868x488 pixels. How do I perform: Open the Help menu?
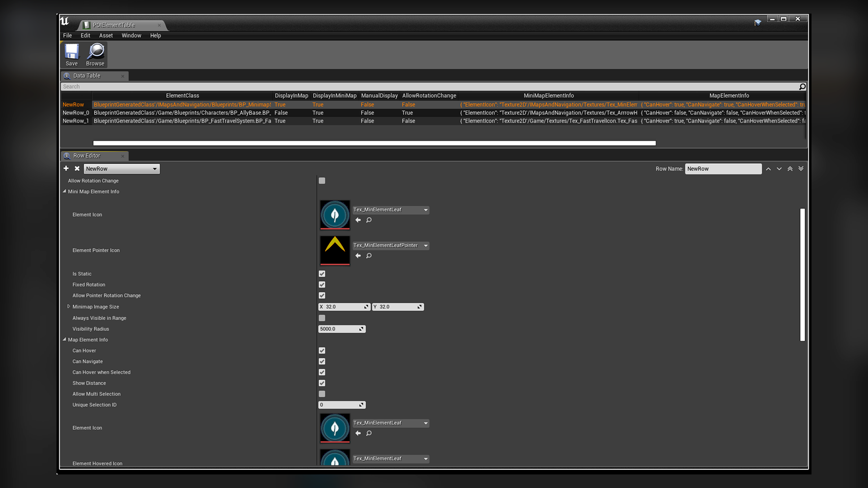click(155, 36)
